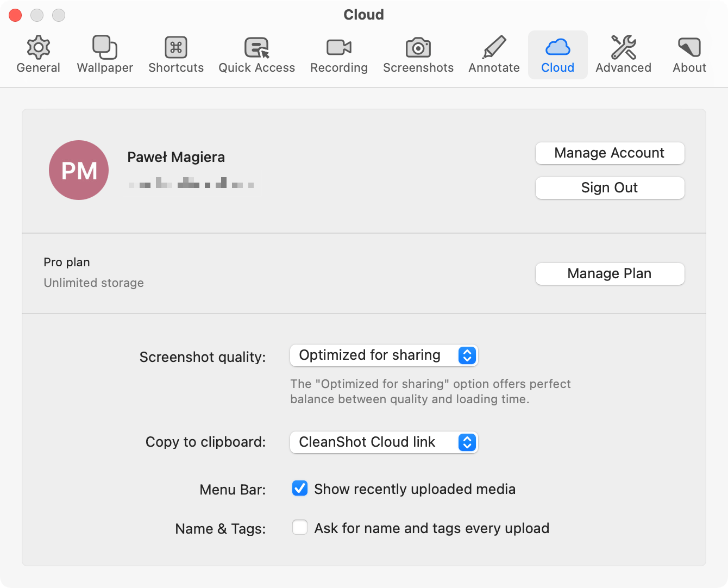Expand the Screenshot quality dropdown
The image size is (728, 588).
pyautogui.click(x=384, y=355)
